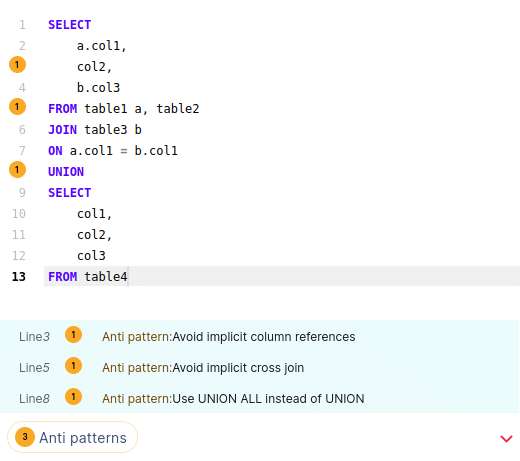The image size is (520, 461).
Task: Jump to Line3 label in results
Action: tap(34, 337)
